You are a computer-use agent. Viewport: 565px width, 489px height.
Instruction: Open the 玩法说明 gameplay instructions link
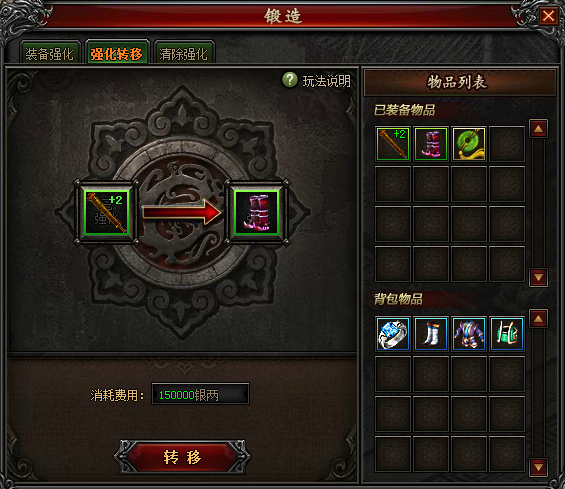point(326,81)
